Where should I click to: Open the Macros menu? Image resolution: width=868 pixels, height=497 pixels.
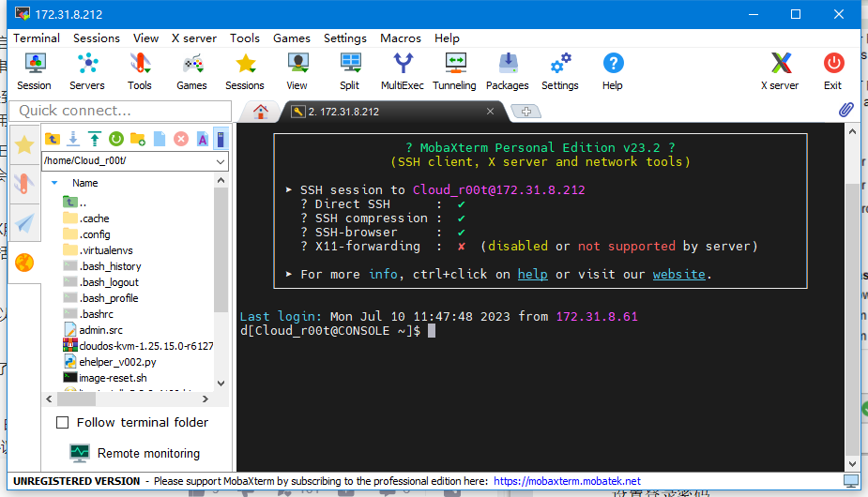point(401,38)
